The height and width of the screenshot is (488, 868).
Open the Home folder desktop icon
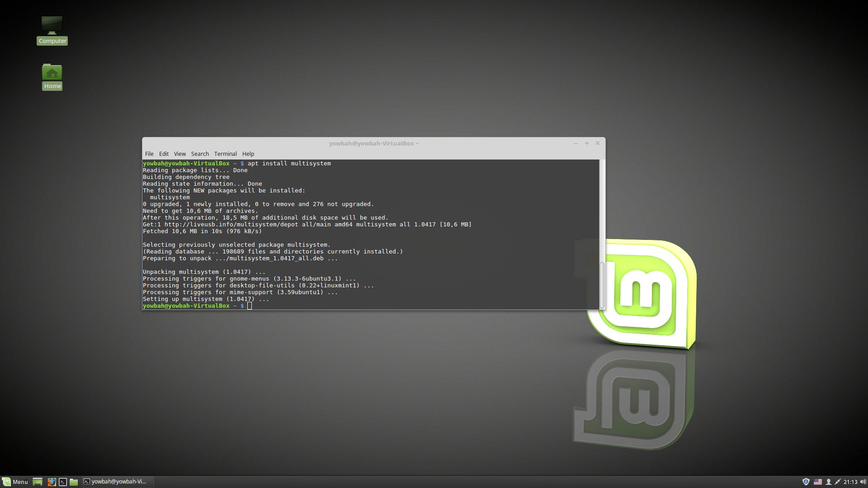pos(52,77)
